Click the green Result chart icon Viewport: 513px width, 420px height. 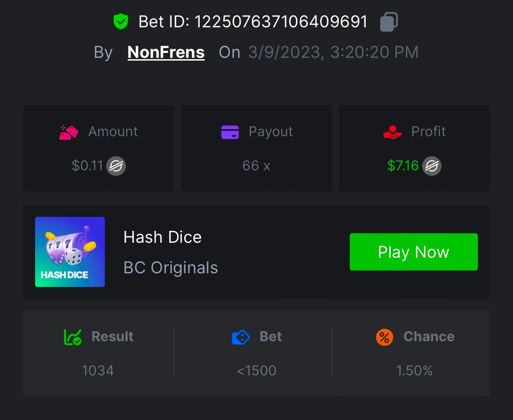[x=73, y=337]
